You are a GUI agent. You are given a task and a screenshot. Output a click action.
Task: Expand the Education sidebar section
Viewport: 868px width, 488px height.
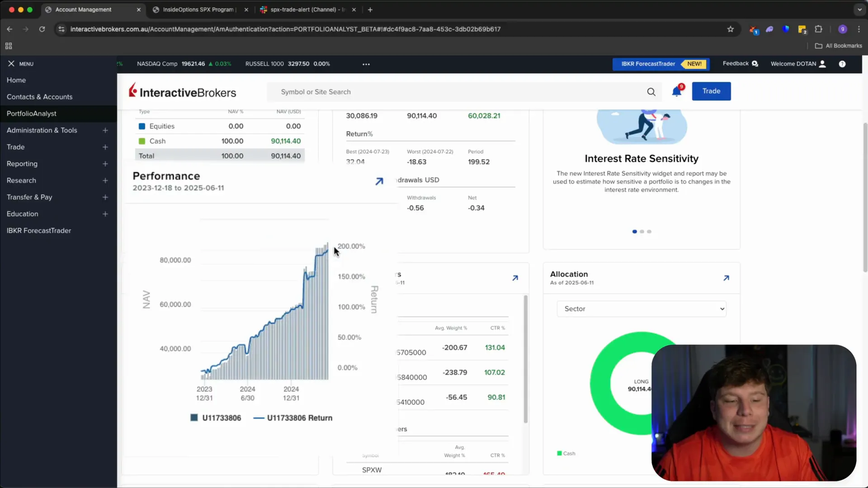[x=105, y=214]
